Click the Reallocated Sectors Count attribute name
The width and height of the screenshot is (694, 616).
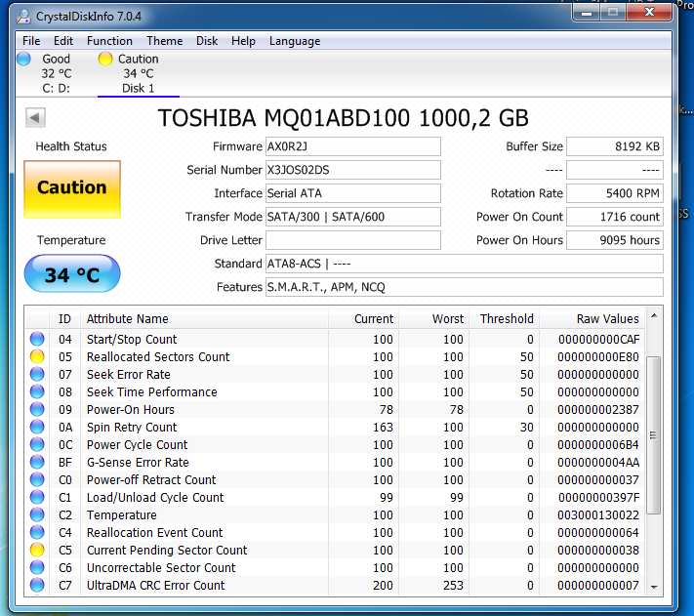click(158, 356)
